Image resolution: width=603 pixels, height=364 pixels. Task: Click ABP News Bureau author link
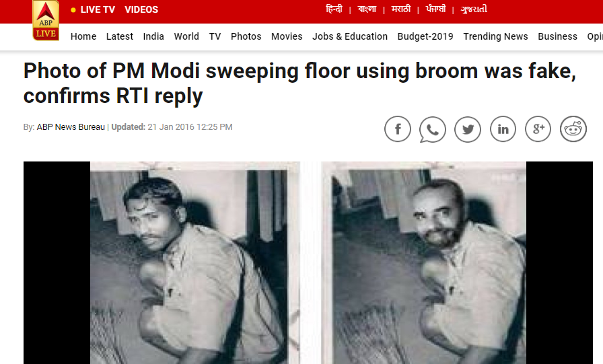(x=71, y=127)
